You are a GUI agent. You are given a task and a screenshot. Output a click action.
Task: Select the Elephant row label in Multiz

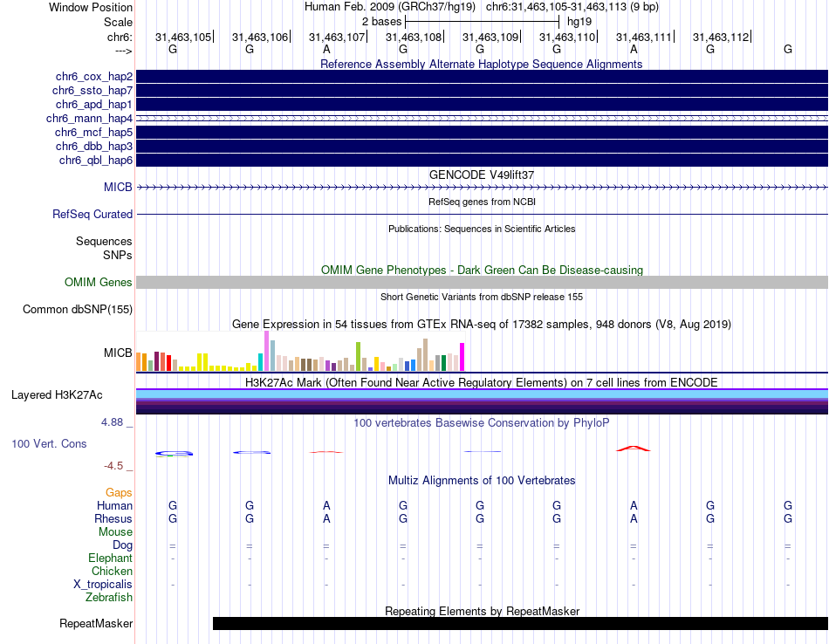(110, 558)
